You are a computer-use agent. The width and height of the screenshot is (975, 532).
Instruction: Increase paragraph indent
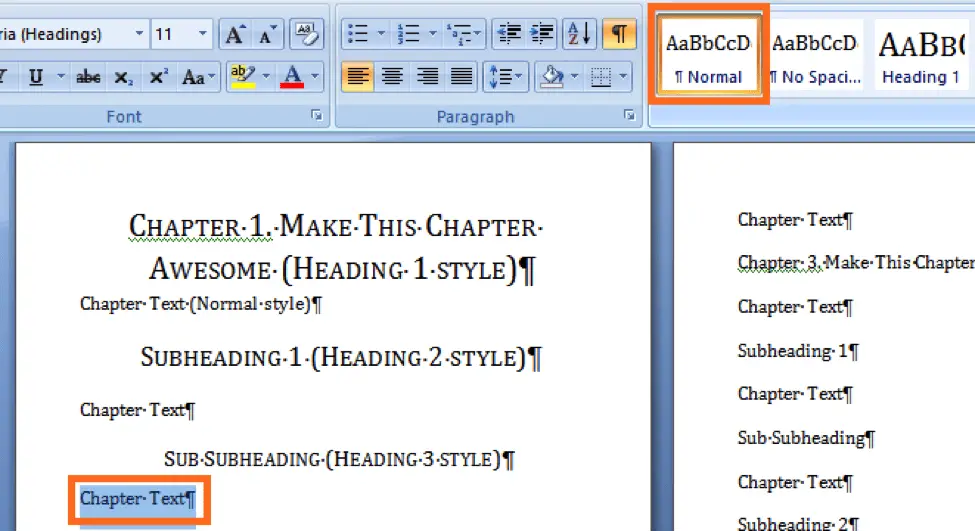(542, 34)
